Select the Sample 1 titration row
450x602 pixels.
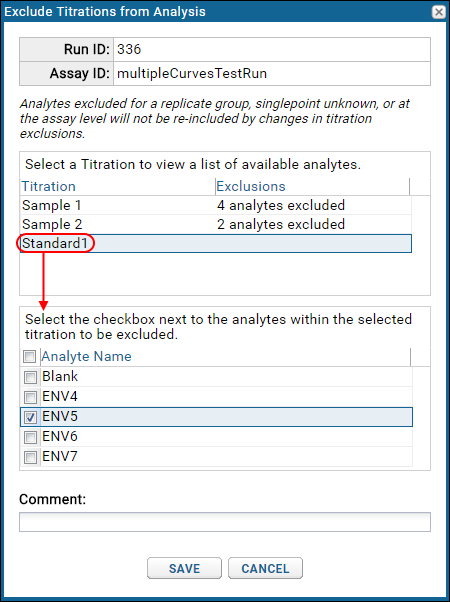click(x=216, y=205)
